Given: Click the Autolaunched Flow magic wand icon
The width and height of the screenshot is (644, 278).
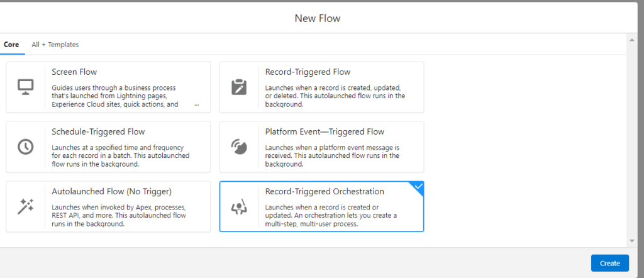Looking at the screenshot, I should [x=25, y=206].
